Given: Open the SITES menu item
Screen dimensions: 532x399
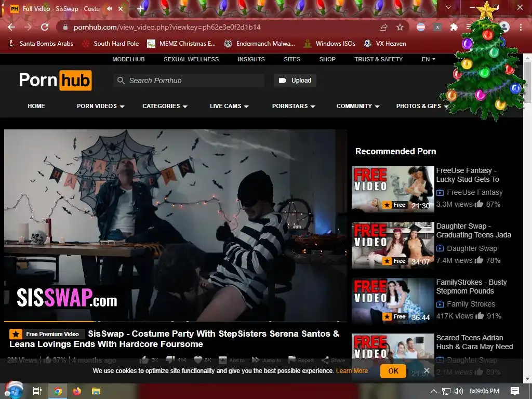Looking at the screenshot, I should pos(292,59).
